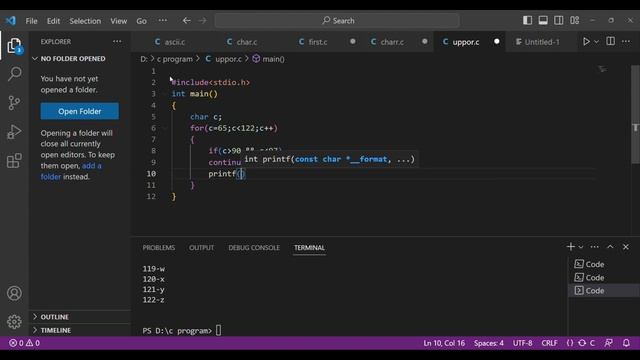
Task: Create a new terminal with the plus icon
Action: [571, 247]
